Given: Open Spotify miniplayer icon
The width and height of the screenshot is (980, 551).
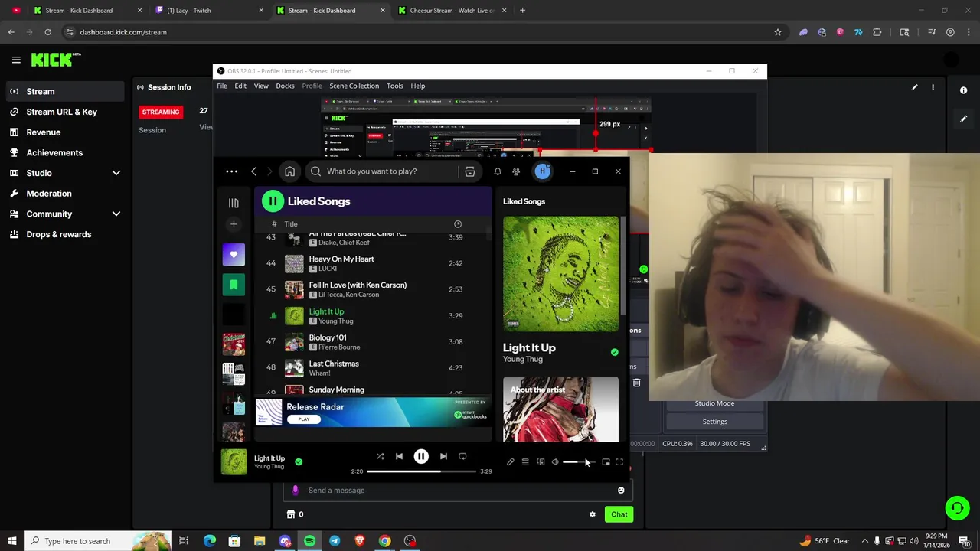Looking at the screenshot, I should (x=606, y=462).
